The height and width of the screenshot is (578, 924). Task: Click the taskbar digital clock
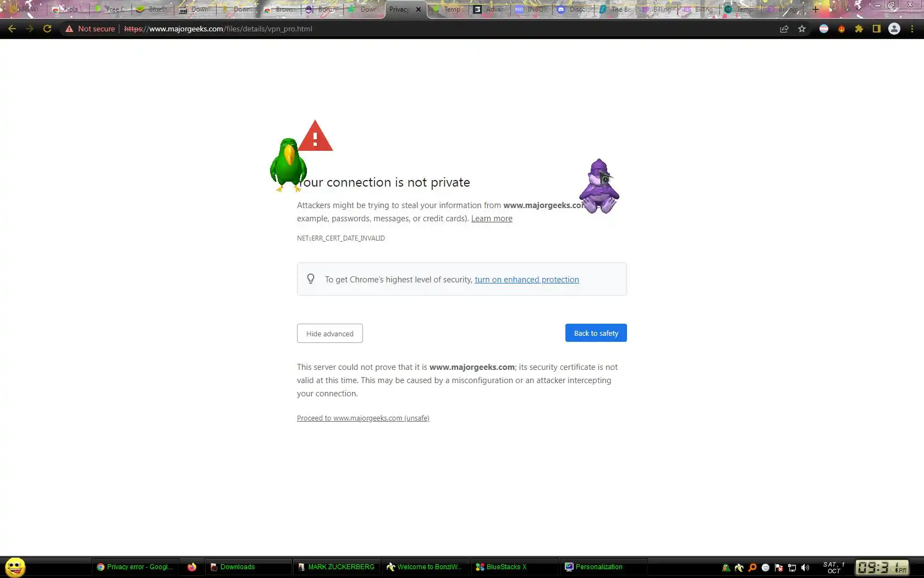[x=882, y=567]
